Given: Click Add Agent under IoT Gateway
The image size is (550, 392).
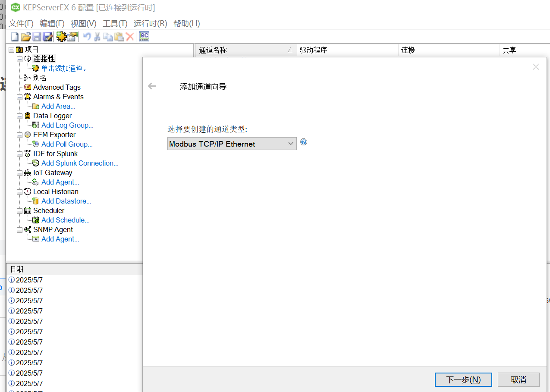Looking at the screenshot, I should tap(60, 182).
